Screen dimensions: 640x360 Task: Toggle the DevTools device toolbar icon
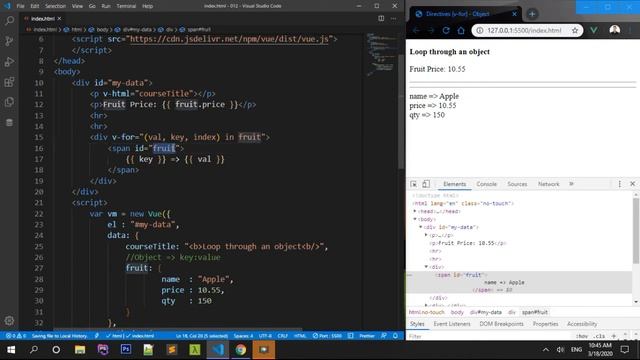pos(426,184)
